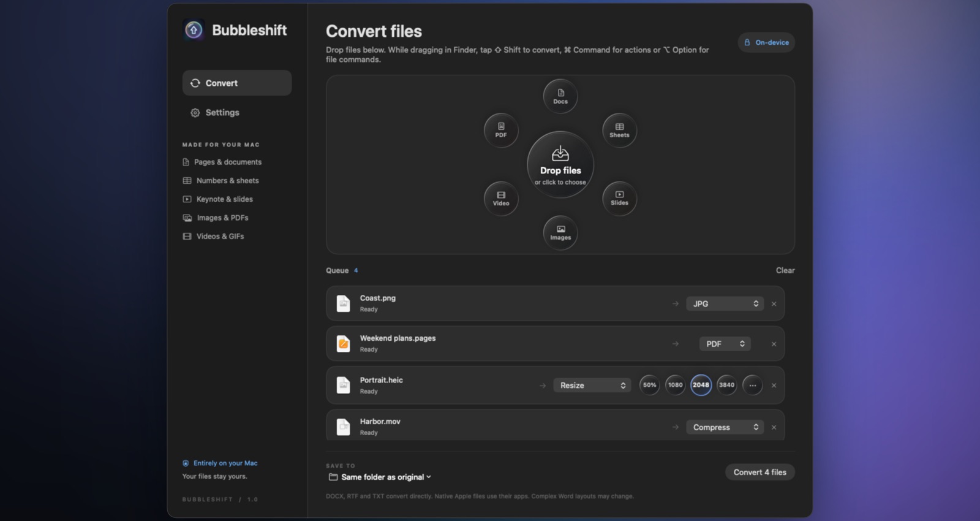Select the 2048 resize preset
980x521 pixels.
pyautogui.click(x=701, y=385)
